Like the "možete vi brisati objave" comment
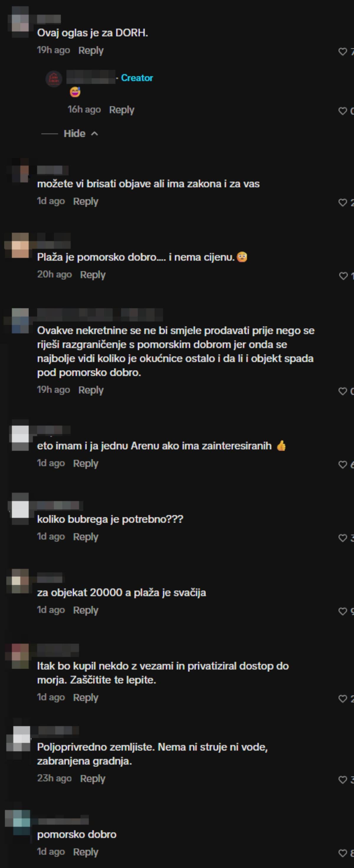 click(342, 202)
